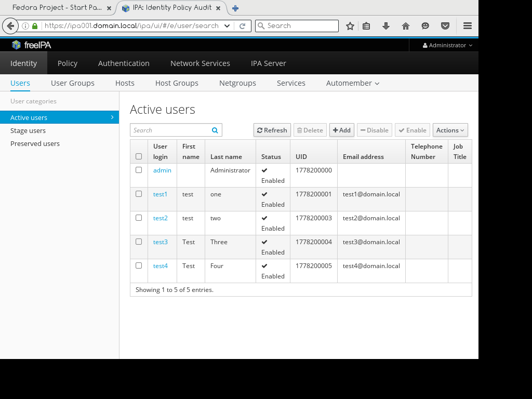This screenshot has width=532, height=399.
Task: Open the Pocket icon in toolbar
Action: pyautogui.click(x=445, y=26)
